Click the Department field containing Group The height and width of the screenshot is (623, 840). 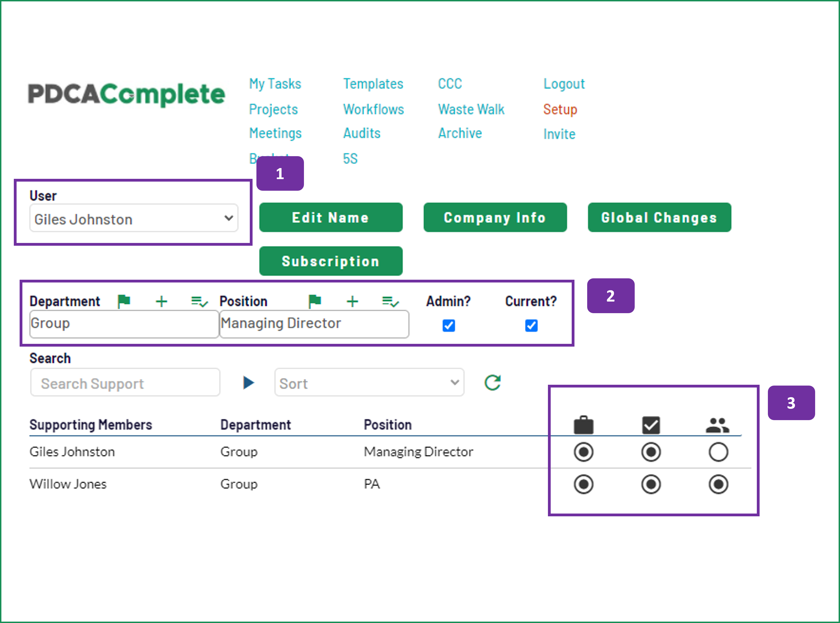click(x=124, y=324)
